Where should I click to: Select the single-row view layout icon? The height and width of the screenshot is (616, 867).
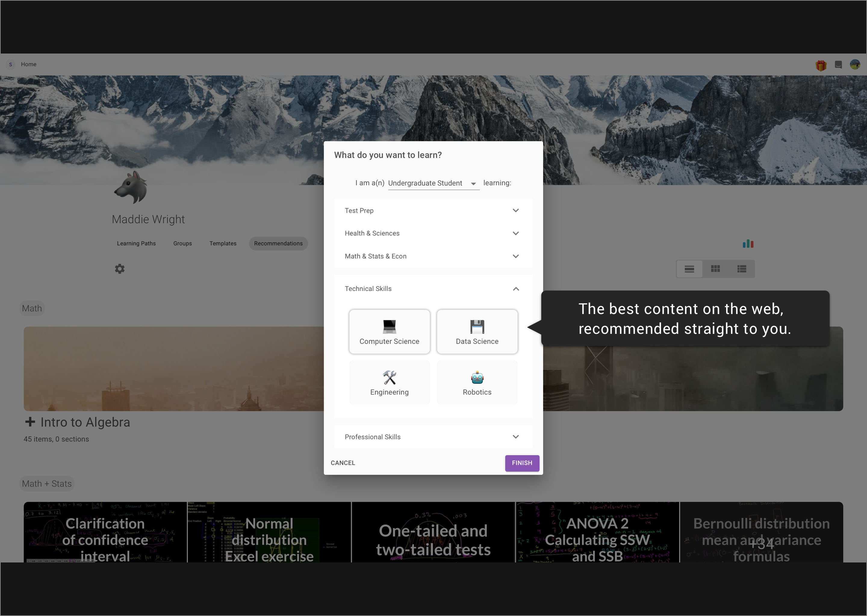tap(689, 269)
